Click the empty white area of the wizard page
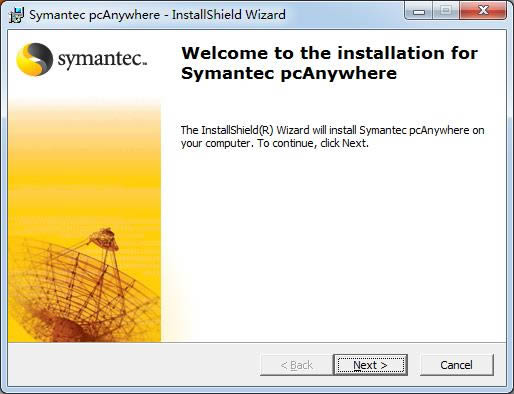 point(333,247)
